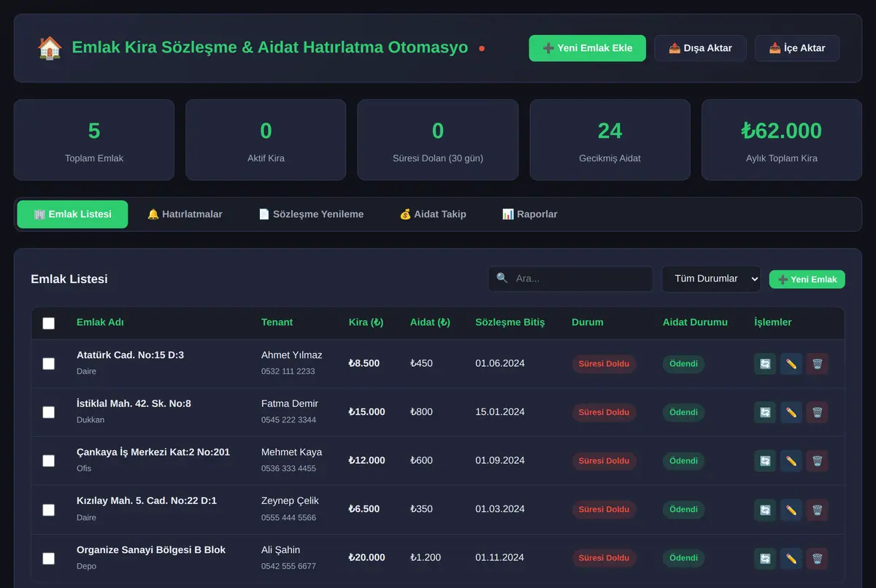Go to the Sözleşme Yenileme tab
This screenshot has height=588, width=876.
tap(311, 214)
